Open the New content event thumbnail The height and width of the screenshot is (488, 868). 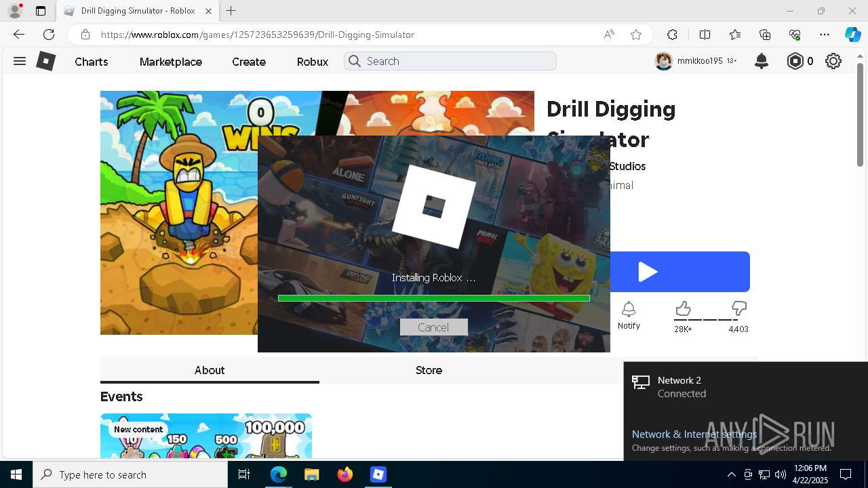pos(206,436)
